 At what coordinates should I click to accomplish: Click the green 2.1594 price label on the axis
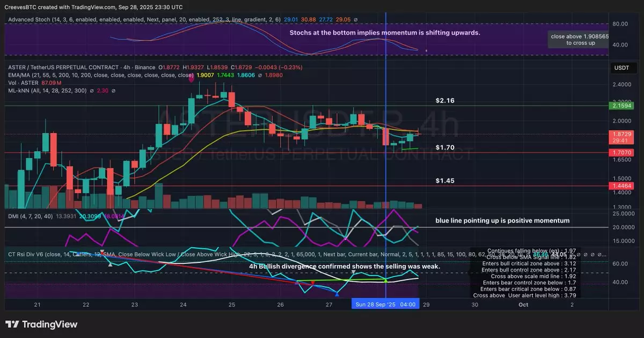click(623, 106)
